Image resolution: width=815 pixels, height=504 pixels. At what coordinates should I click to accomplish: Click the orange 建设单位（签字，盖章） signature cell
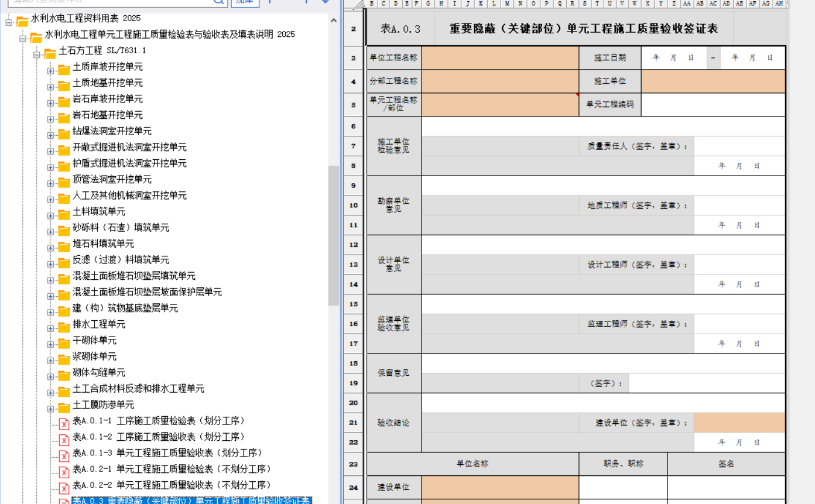coord(739,423)
